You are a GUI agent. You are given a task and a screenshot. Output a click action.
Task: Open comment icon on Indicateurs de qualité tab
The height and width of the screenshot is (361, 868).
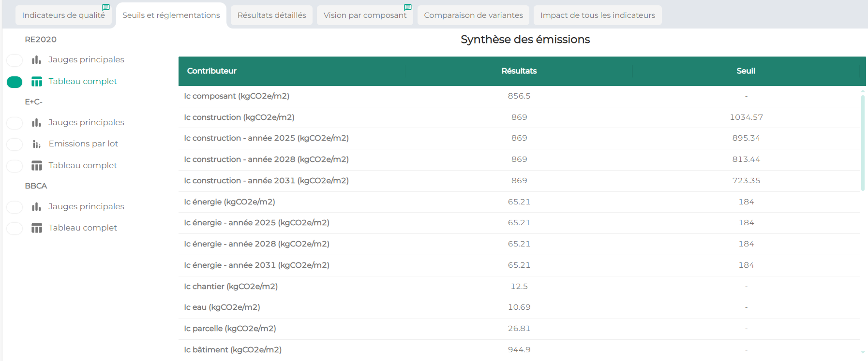click(x=106, y=7)
